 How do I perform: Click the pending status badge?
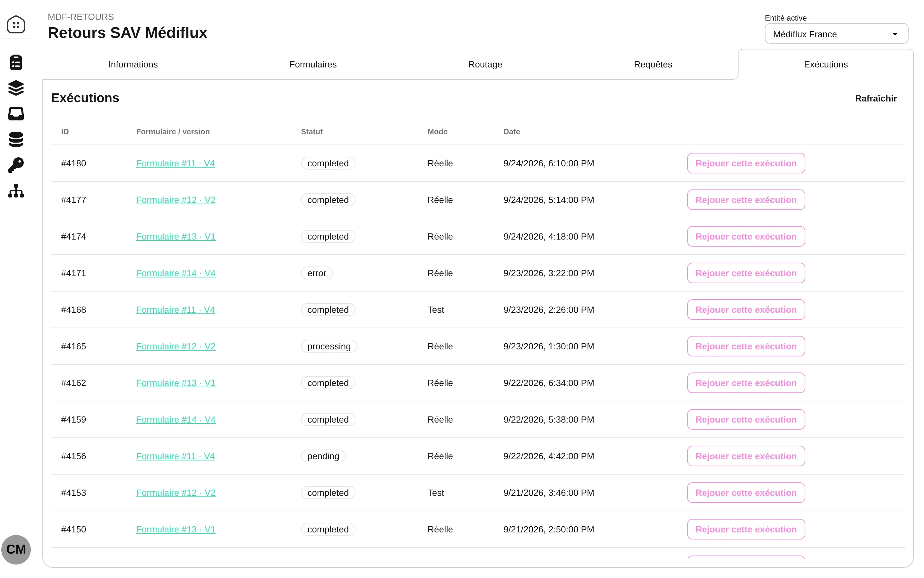pos(323,456)
